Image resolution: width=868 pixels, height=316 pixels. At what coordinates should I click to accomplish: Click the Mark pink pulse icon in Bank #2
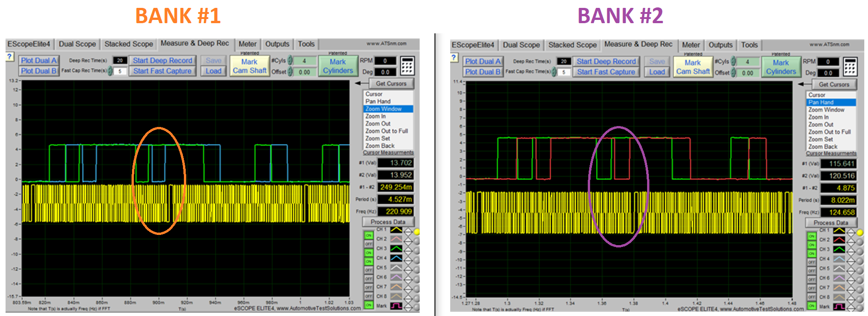pyautogui.click(x=839, y=307)
